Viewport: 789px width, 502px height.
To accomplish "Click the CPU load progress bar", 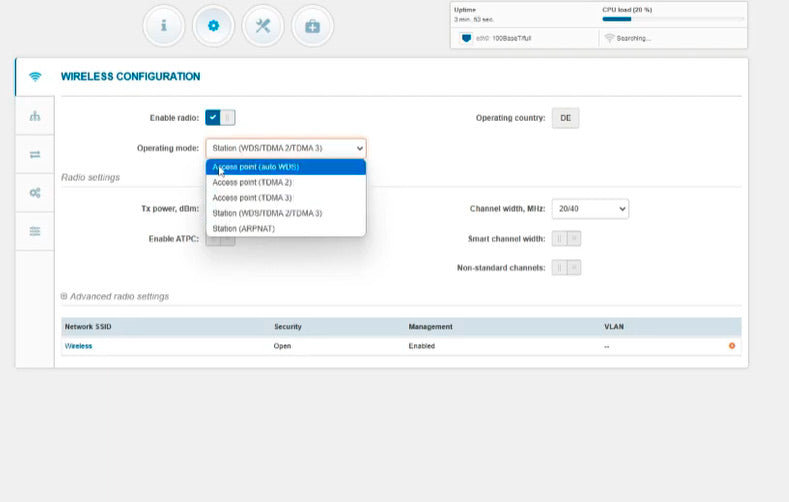I will click(x=672, y=19).
